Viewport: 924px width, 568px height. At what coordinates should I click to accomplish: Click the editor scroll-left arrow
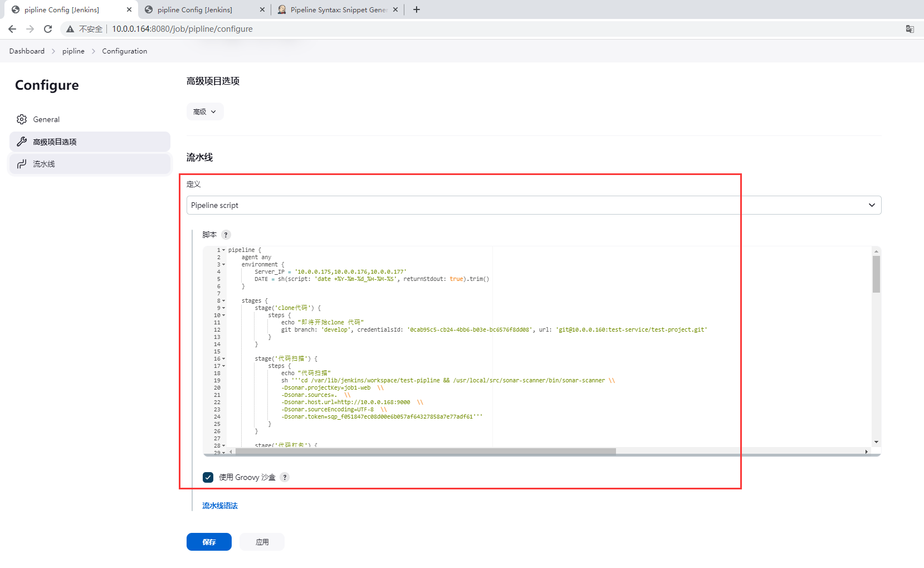231,452
